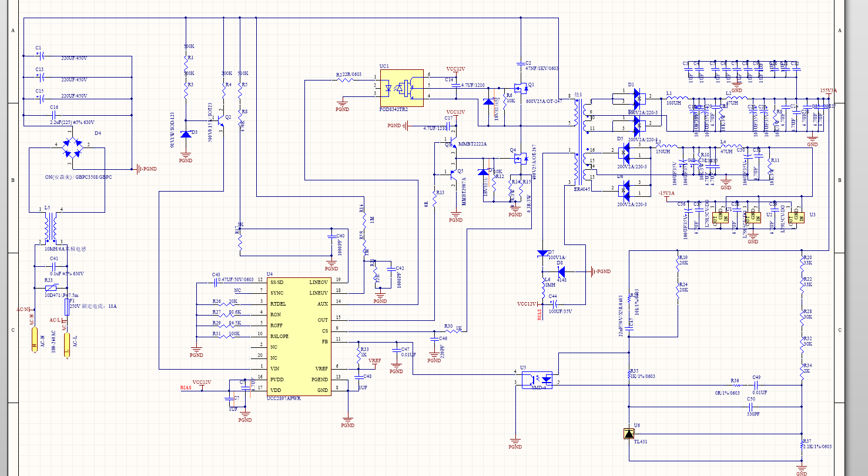Select the GND port below R37
This screenshot has width=868, height=476.
(x=802, y=469)
